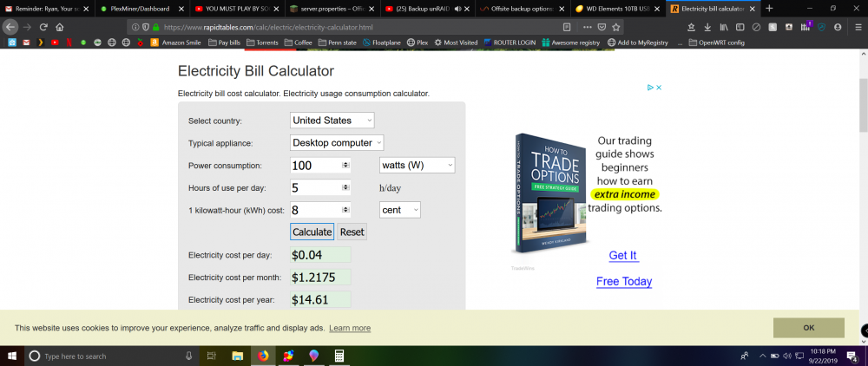Open the watts (W) unit dropdown
This screenshot has width=868, height=366.
[418, 165]
